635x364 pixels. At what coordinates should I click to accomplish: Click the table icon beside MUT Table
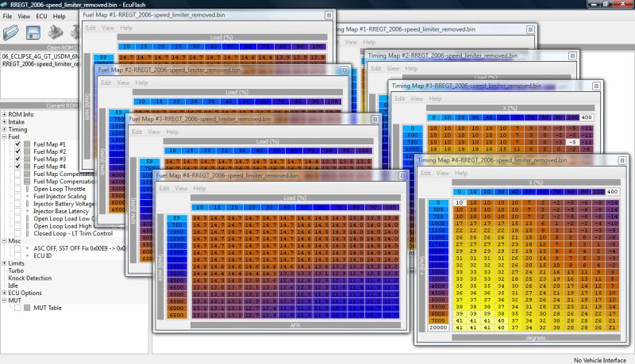pos(28,307)
